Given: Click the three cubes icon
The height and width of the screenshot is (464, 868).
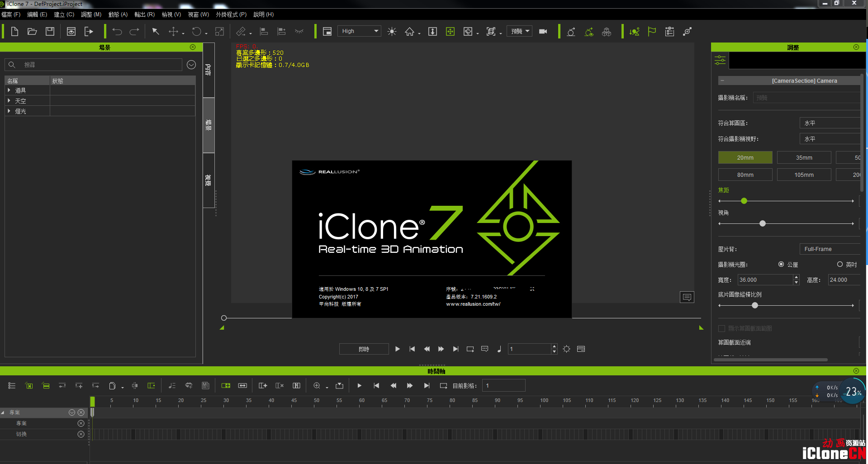Looking at the screenshot, I should pyautogui.click(x=607, y=32).
